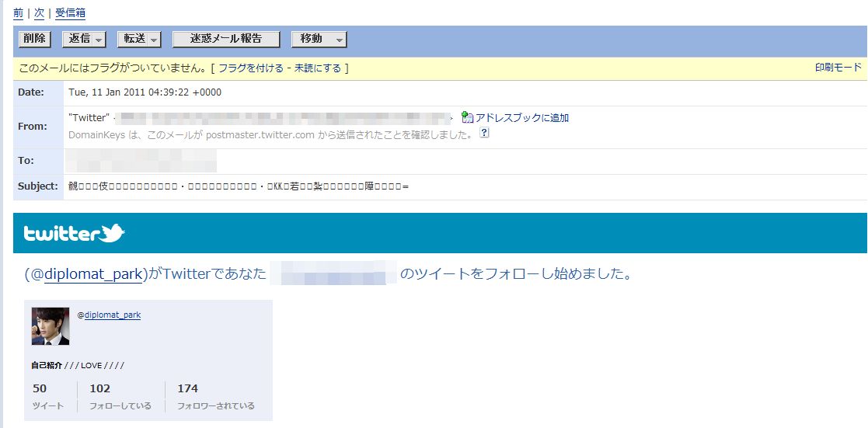
Task: Open the 受信箱 inbox link
Action: coord(70,12)
